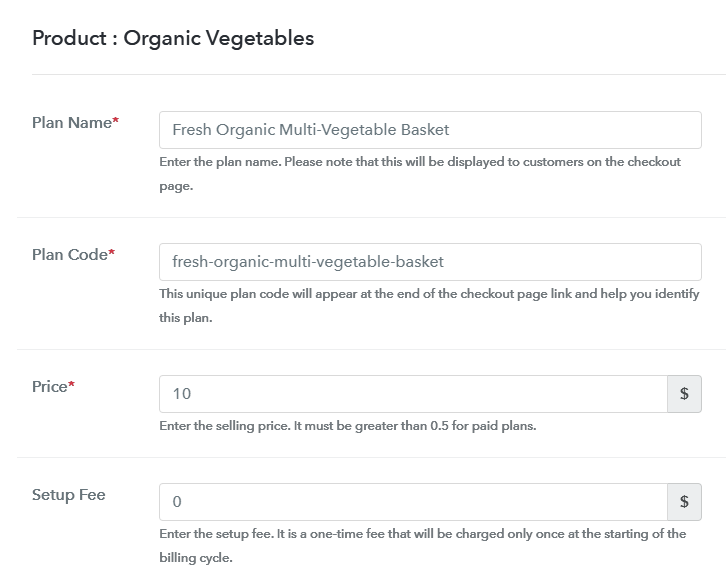Select the Plan Name label

tap(70, 123)
